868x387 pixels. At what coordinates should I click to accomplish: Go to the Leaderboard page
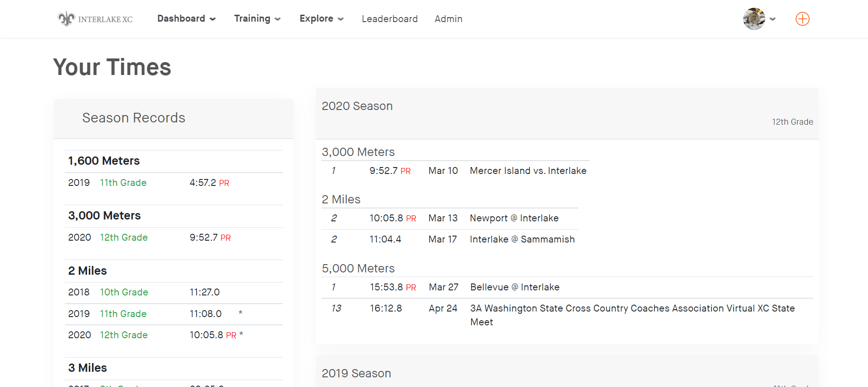point(390,19)
